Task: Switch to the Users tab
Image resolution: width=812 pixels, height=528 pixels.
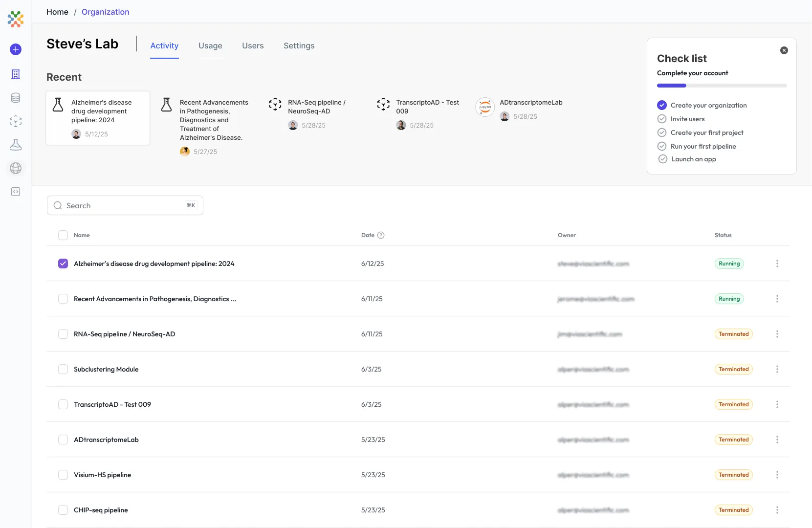Action: tap(253, 45)
